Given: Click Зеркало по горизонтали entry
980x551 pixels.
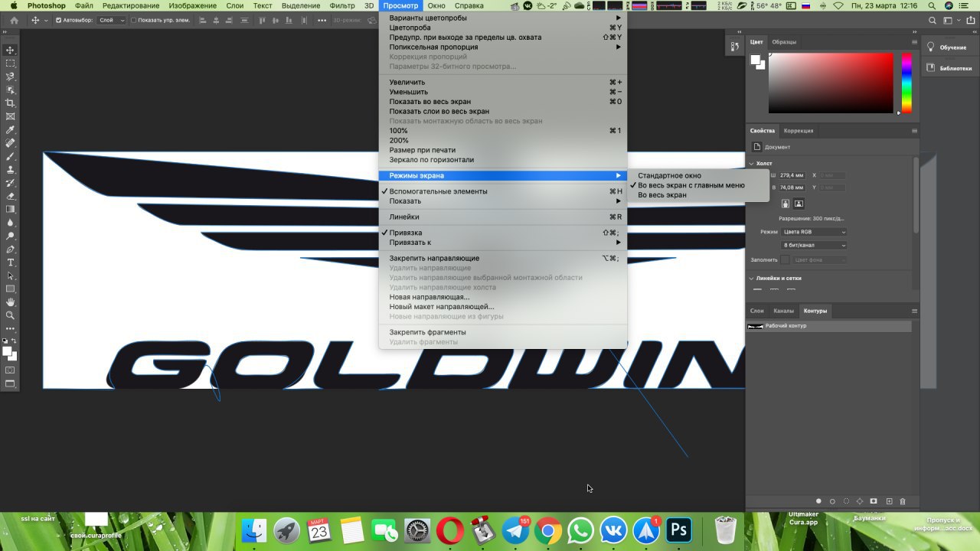Looking at the screenshot, I should [x=503, y=160].
